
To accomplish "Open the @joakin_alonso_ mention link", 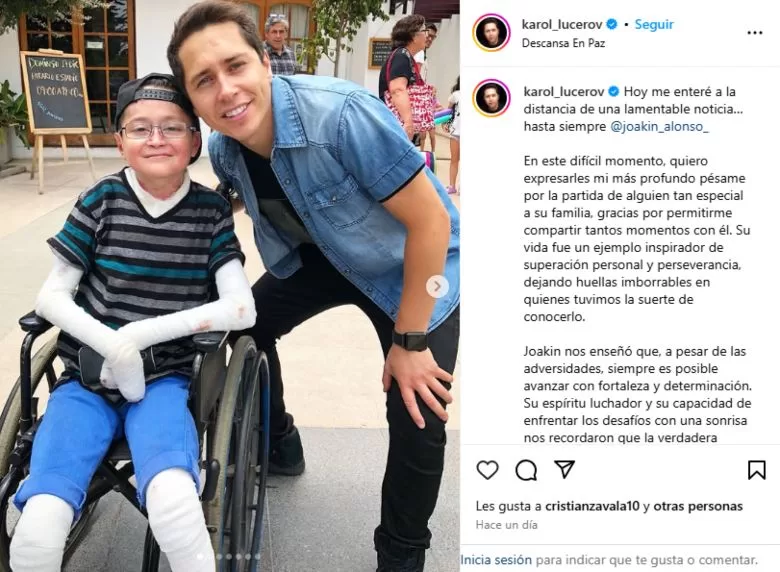I will pos(660,126).
